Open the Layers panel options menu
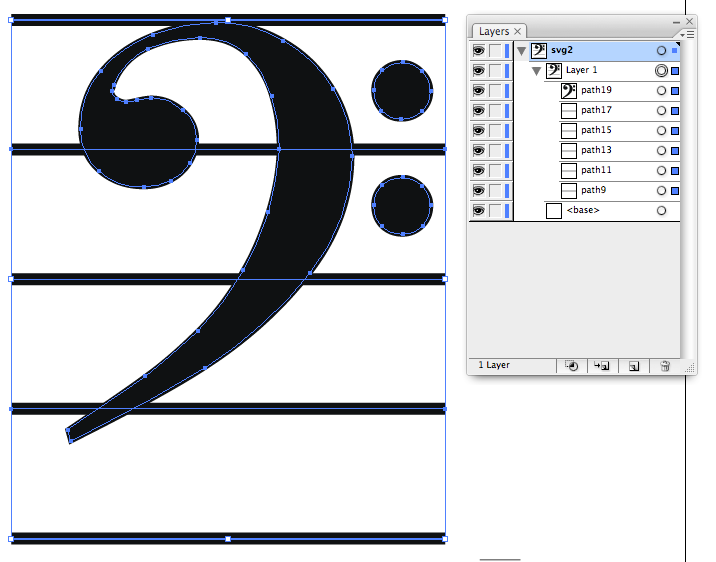716x562 pixels. coord(686,33)
